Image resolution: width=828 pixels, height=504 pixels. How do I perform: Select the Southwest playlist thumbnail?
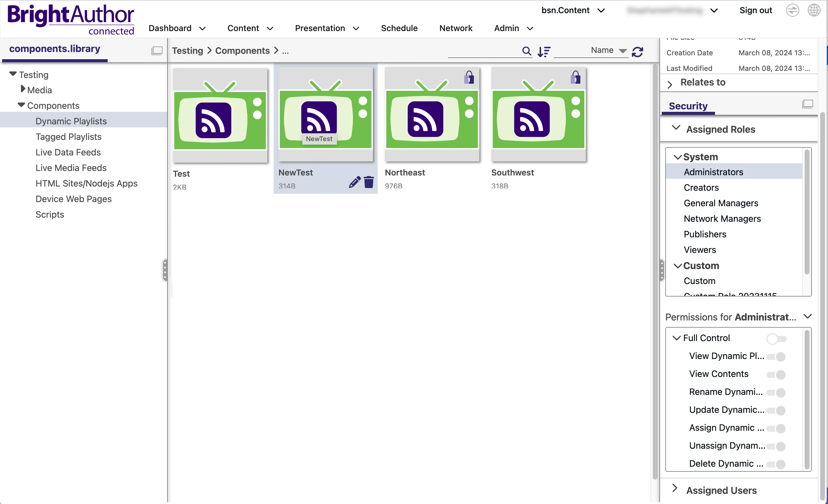538,114
